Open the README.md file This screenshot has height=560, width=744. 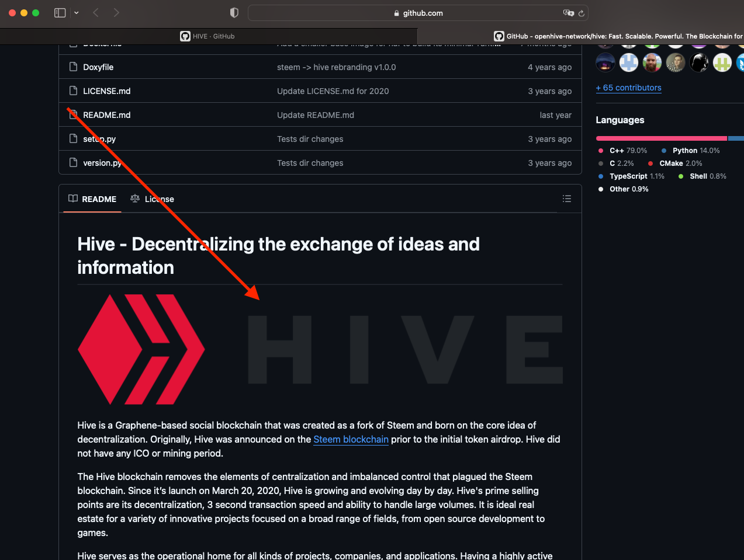pyautogui.click(x=107, y=115)
